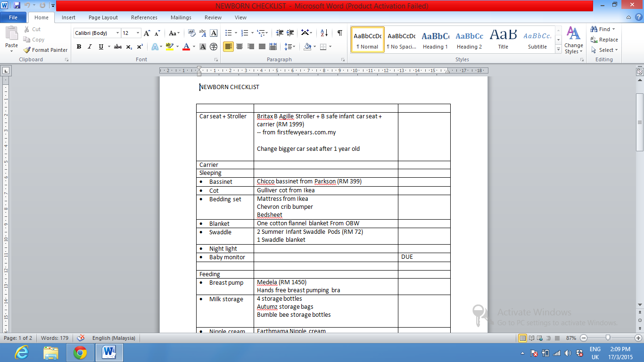
Task: Save the document from Quick Access
Action: pyautogui.click(x=17, y=6)
